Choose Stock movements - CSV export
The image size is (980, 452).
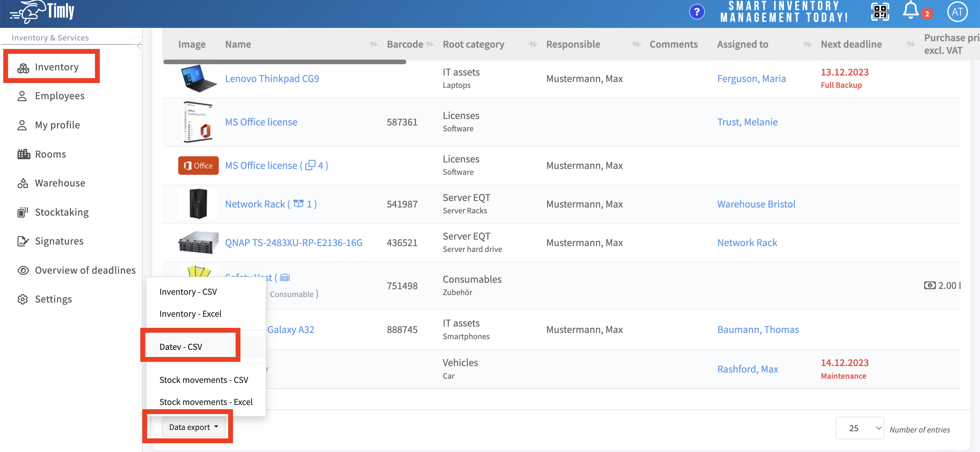pyautogui.click(x=204, y=380)
